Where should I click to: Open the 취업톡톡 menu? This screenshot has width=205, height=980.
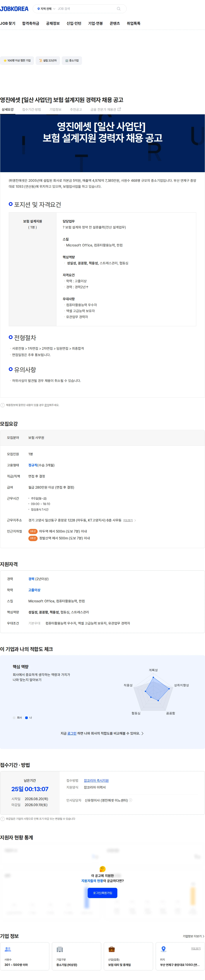pyautogui.click(x=133, y=23)
